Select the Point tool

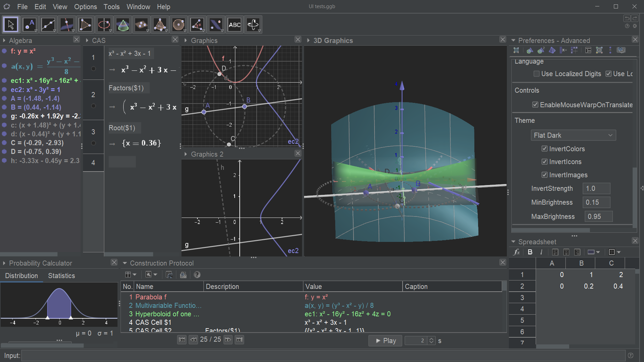tap(29, 25)
